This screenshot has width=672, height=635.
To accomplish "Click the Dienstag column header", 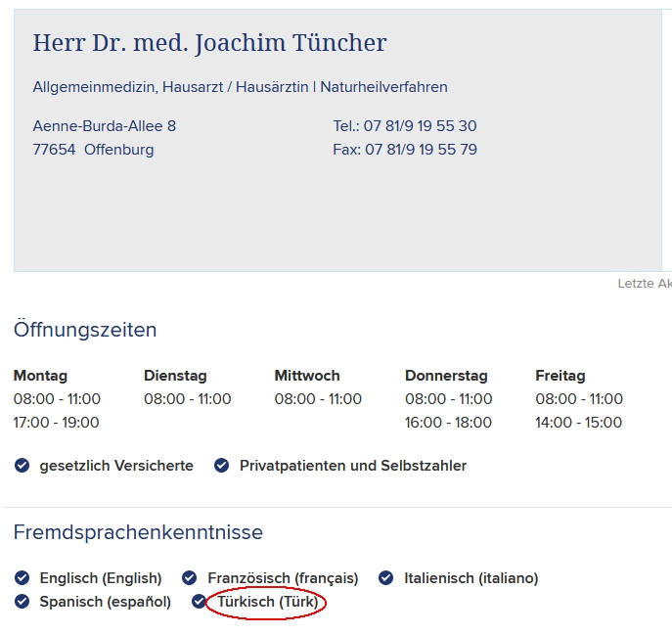I will coord(175,376).
